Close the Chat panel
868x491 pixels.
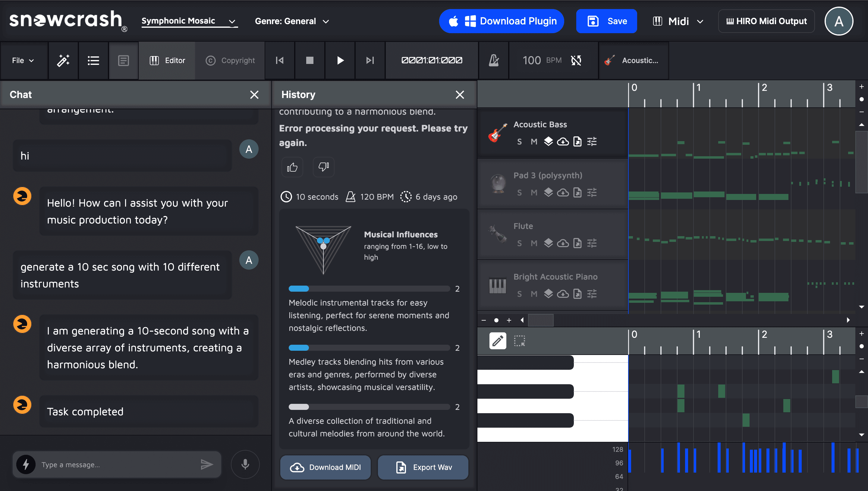tap(254, 95)
